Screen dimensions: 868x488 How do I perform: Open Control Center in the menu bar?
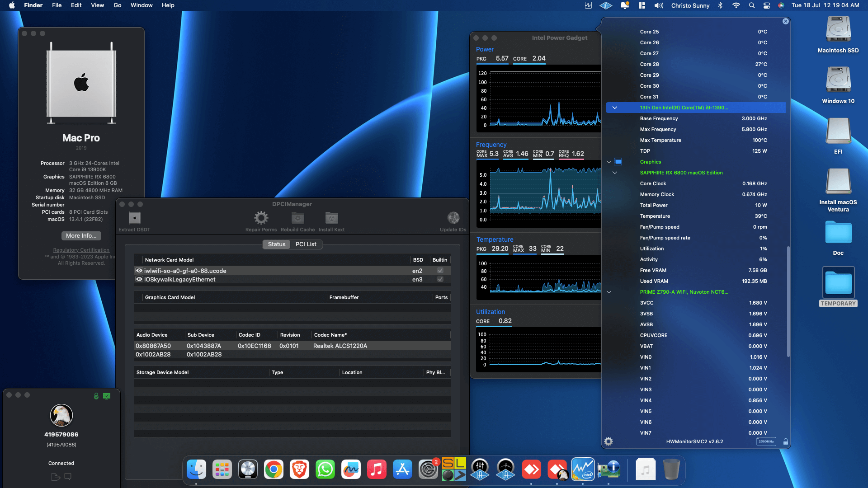coord(767,5)
